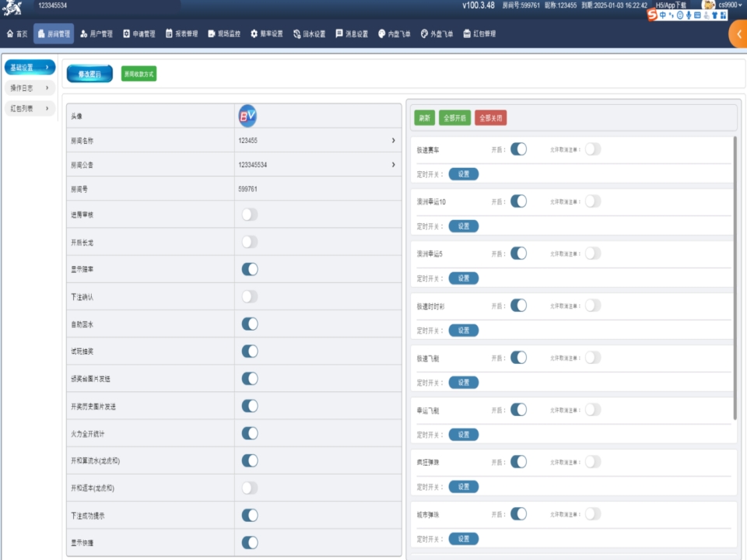Enable the 开和返本(龙虎和) switch
Image resolution: width=747 pixels, height=560 pixels.
(250, 488)
